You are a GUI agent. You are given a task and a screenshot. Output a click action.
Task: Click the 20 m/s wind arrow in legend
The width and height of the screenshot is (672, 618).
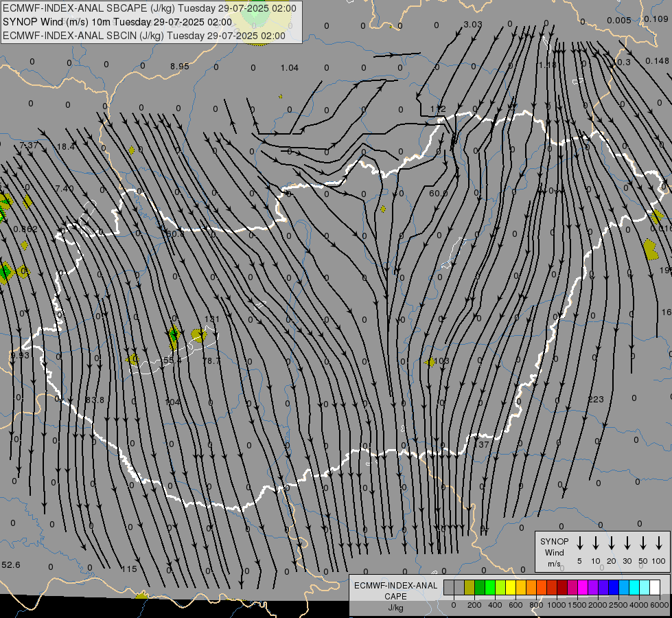point(611,543)
